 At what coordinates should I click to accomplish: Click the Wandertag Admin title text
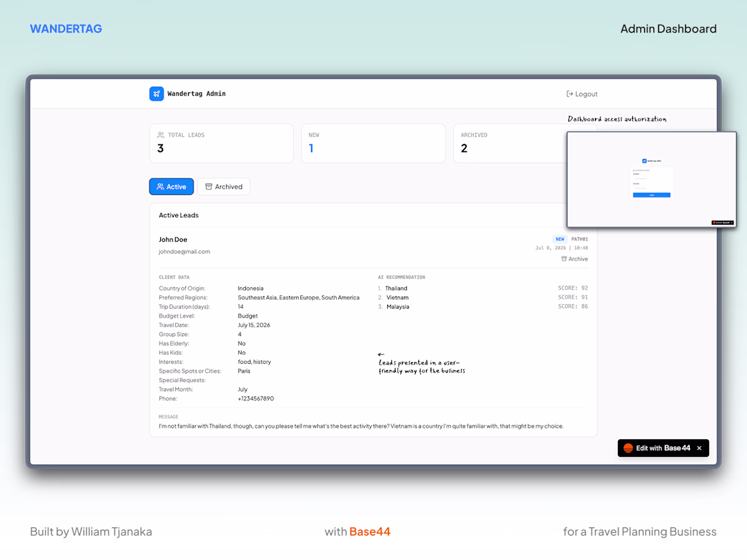pos(196,94)
